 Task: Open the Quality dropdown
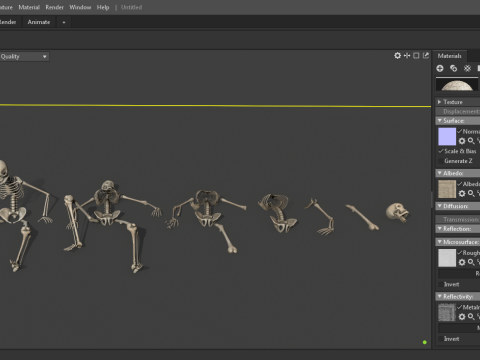click(24, 56)
